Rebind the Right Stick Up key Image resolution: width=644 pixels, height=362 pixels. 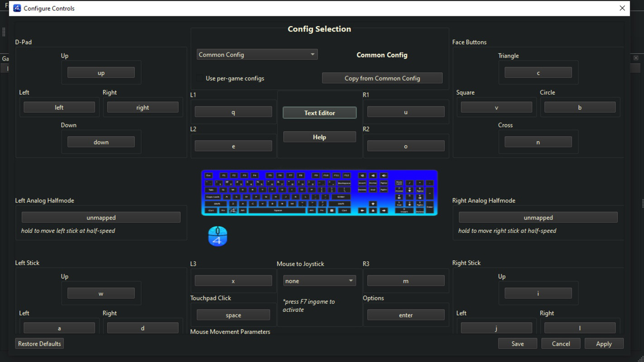point(538,294)
